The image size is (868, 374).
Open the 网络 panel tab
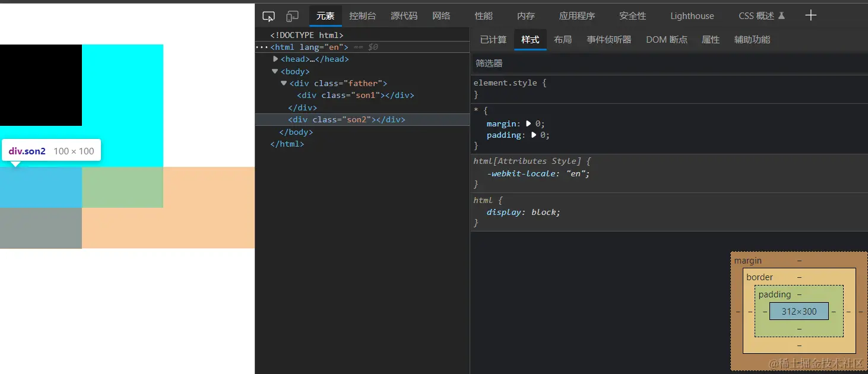[441, 16]
